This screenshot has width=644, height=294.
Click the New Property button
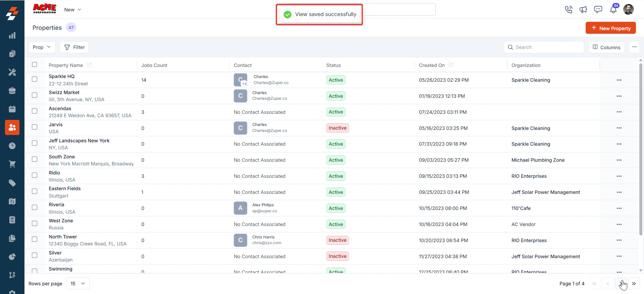[611, 28]
